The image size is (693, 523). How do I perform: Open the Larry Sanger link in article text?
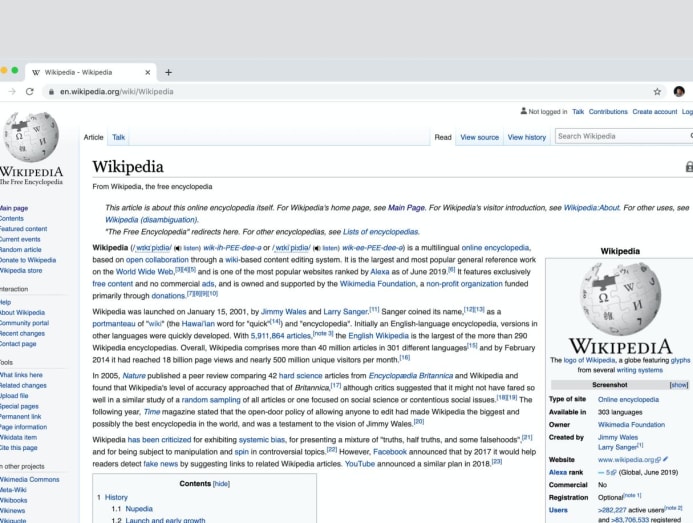click(346, 312)
